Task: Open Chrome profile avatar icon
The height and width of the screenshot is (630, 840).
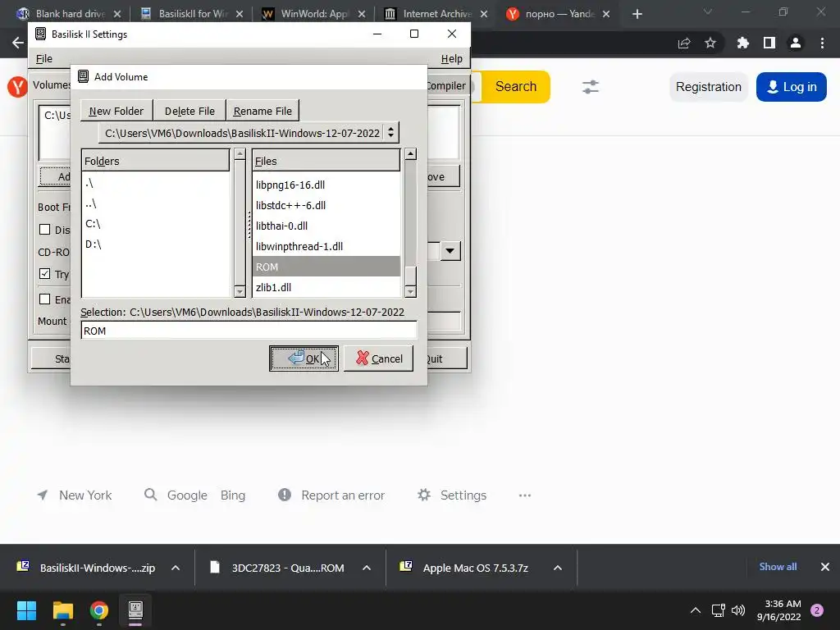Action: click(796, 43)
